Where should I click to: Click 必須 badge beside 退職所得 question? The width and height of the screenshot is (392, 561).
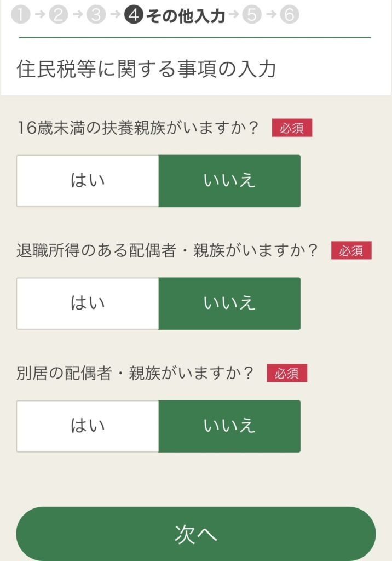pos(351,250)
